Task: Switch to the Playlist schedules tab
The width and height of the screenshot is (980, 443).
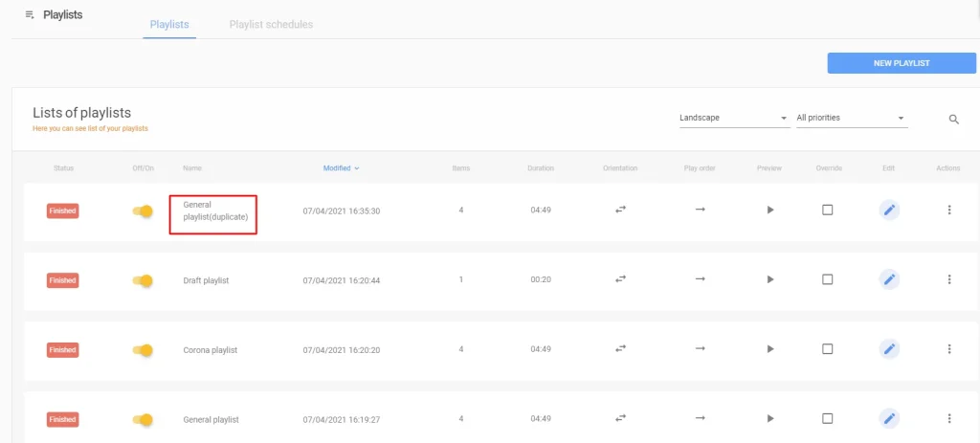Action: pos(271,25)
